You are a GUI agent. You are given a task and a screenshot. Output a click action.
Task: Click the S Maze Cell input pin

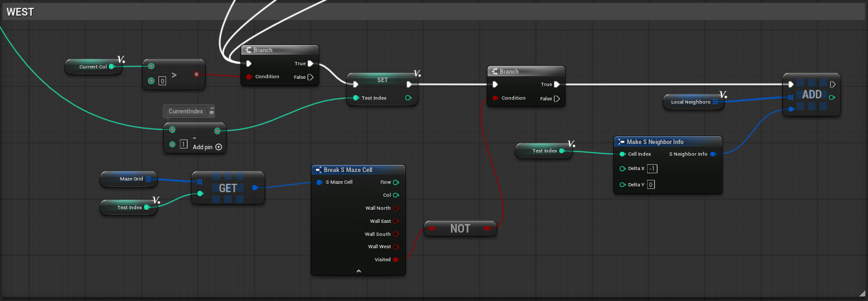tap(319, 182)
